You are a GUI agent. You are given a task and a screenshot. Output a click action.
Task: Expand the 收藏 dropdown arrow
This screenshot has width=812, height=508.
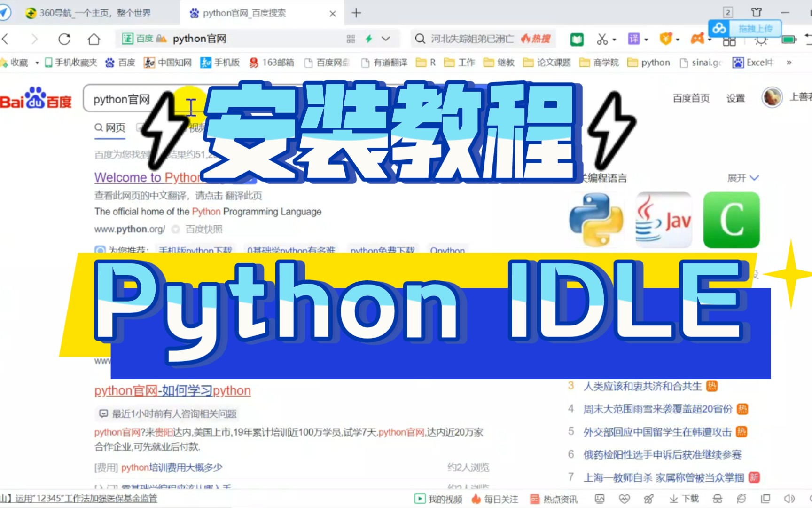(37, 63)
